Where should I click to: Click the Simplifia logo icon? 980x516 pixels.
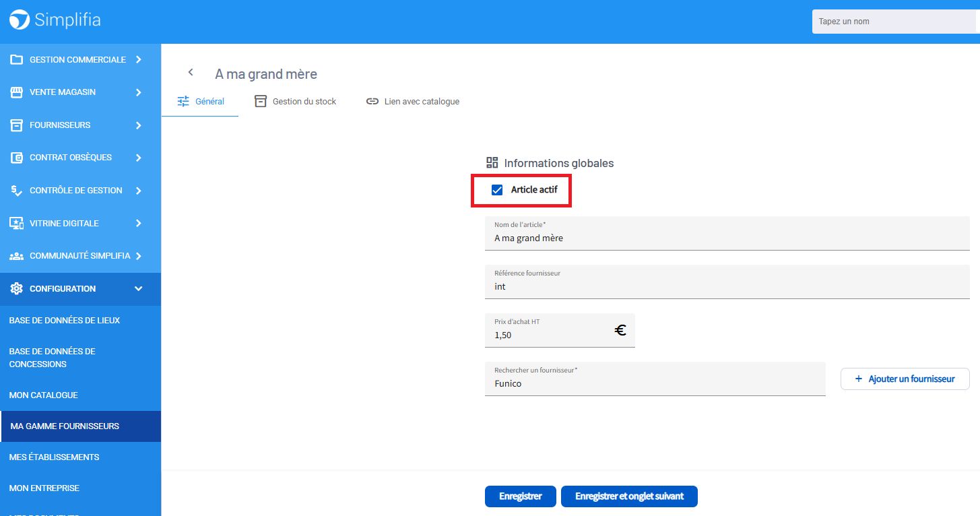[x=19, y=20]
